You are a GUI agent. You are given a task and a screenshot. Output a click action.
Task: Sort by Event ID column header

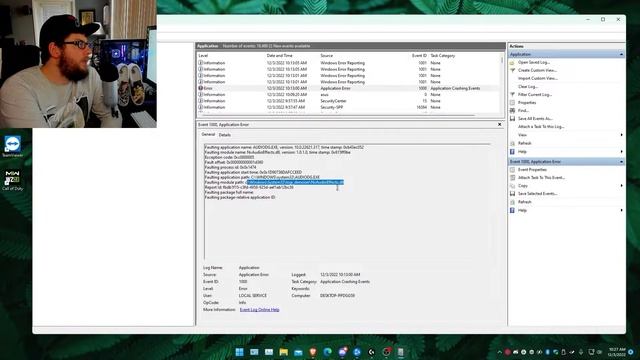(x=419, y=56)
